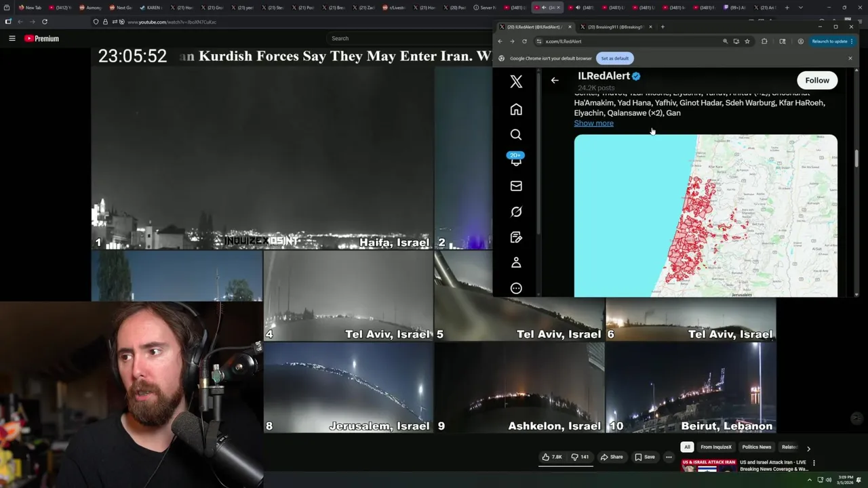
Task: Open Chrome profile avatar icon
Action: pos(801,41)
